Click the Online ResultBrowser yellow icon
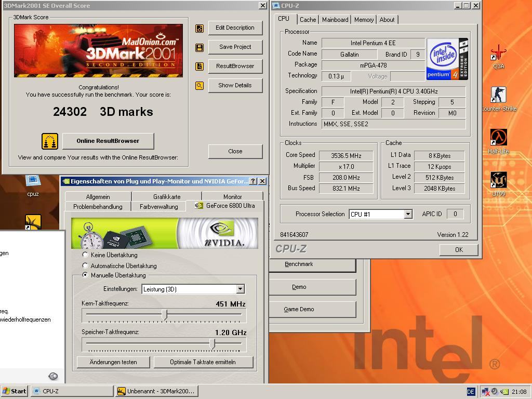Image resolution: width=532 pixels, height=399 pixels. tap(50, 141)
